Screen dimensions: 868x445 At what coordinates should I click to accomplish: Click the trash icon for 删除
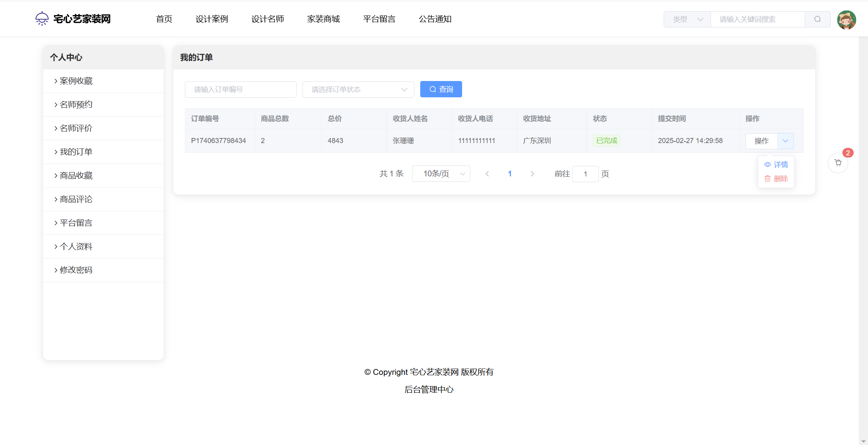[767, 179]
